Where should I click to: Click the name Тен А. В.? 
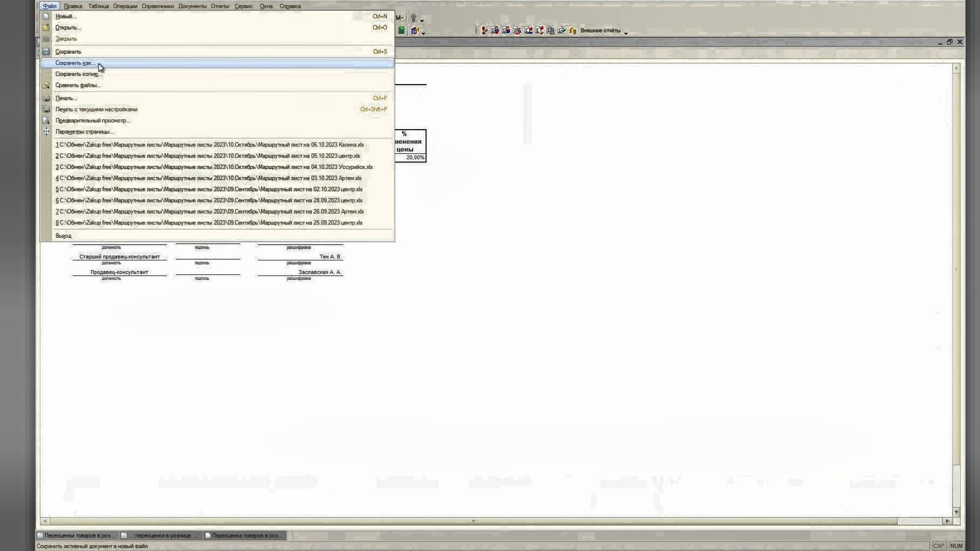point(331,257)
